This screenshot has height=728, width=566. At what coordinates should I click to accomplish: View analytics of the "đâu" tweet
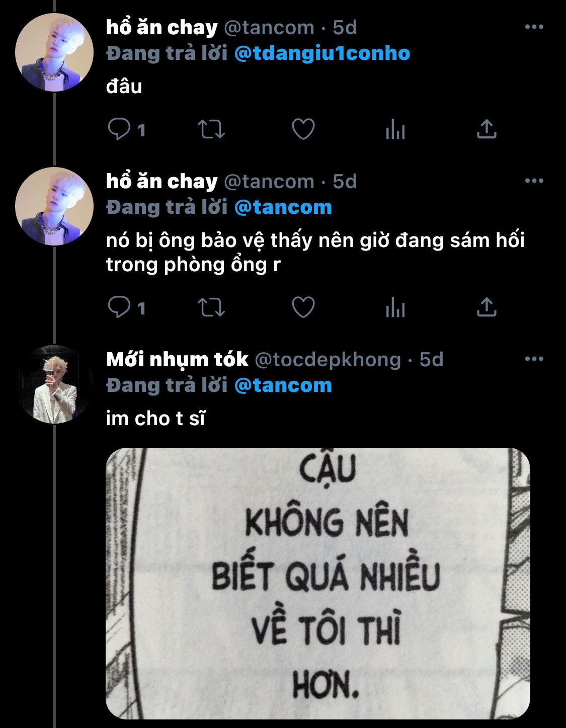(395, 129)
